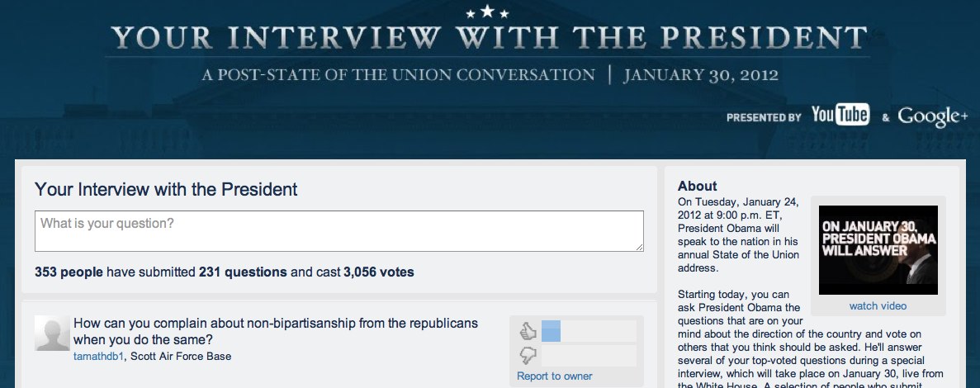Click the '231 questions' count text
The image size is (980, 388).
(x=243, y=272)
